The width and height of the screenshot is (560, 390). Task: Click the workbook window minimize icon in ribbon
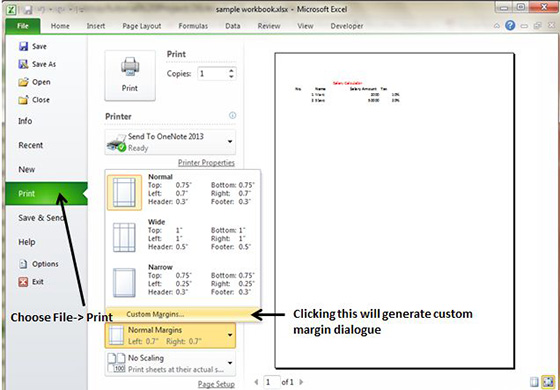point(524,26)
